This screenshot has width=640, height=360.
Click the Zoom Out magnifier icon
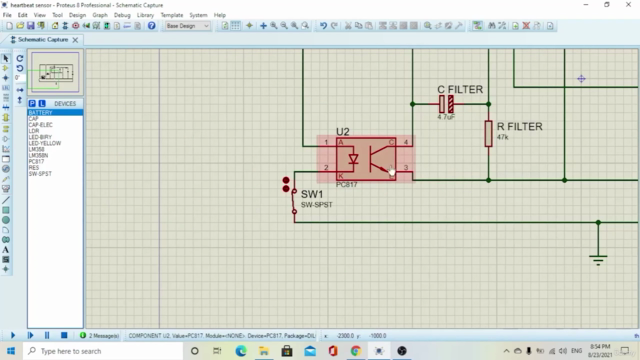284,26
